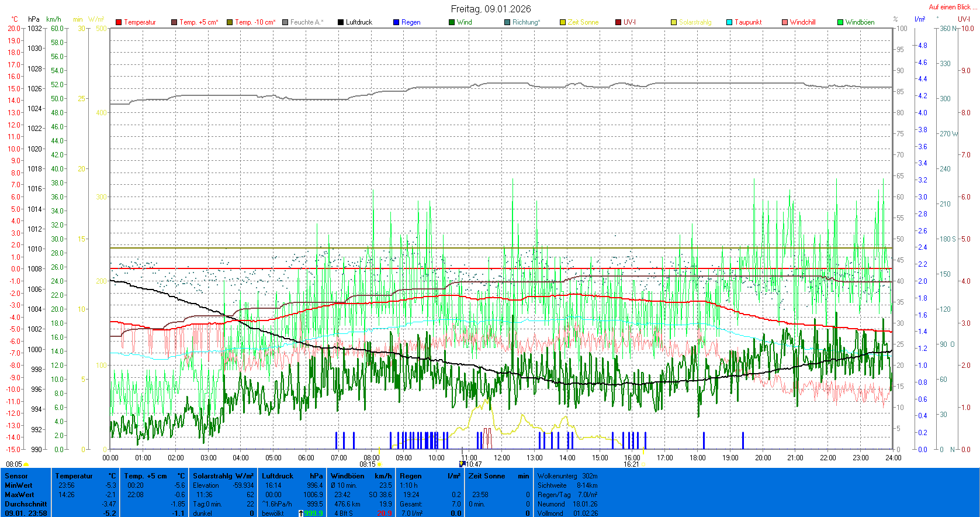The image size is (980, 517).
Task: Click the moon phase icon at 10:47
Action: tap(462, 464)
